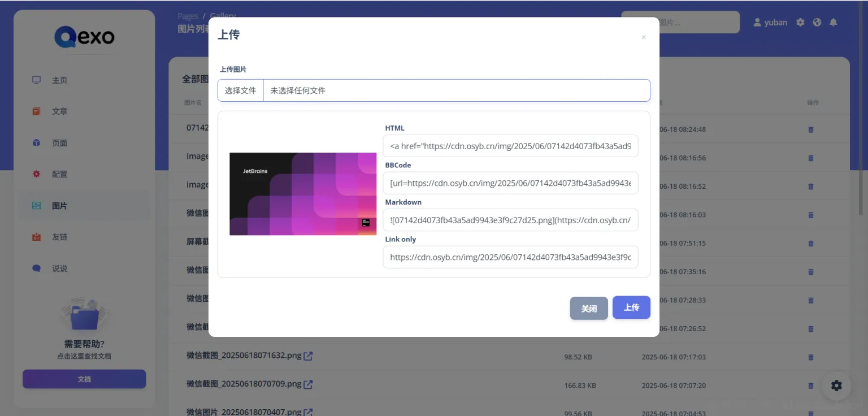Viewport: 868px width, 416px height.
Task: Select the 主页 home icon in sidebar
Action: [x=36, y=80]
